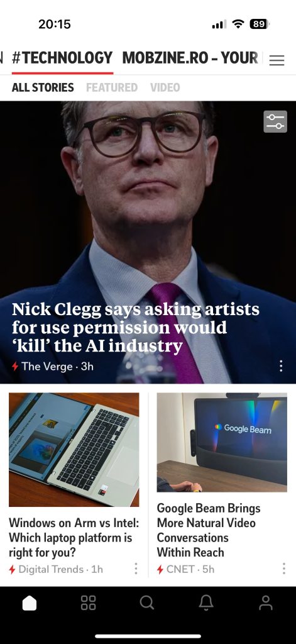The image size is (296, 644).
Task: Open the Windows on Arm vs Intel headline
Action: click(x=74, y=538)
